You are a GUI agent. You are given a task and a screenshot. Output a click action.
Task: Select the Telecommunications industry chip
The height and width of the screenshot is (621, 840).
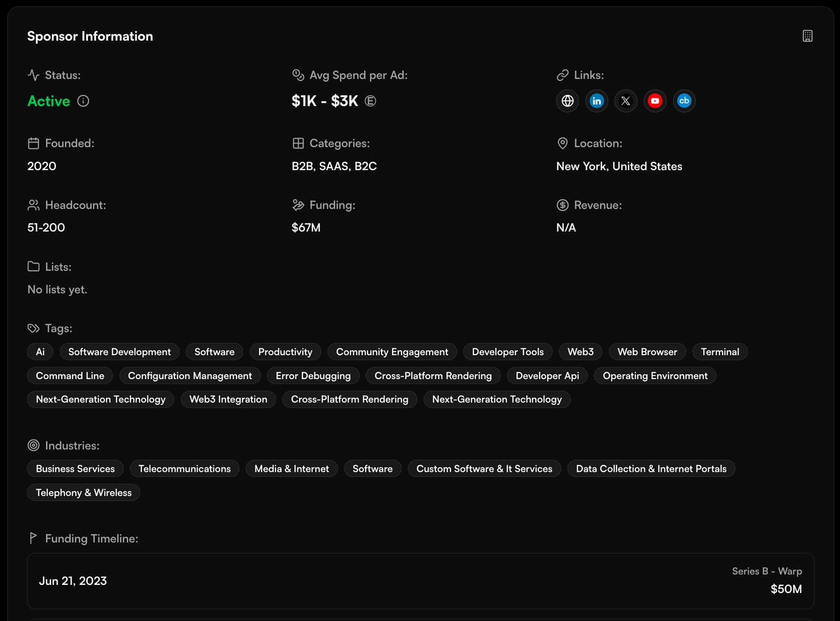point(184,468)
